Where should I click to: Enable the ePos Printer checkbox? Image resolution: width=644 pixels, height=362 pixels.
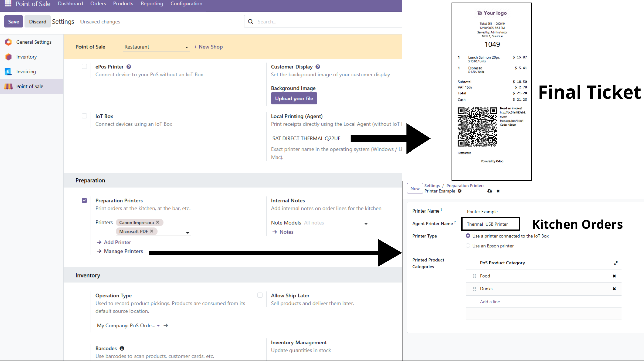[84, 66]
